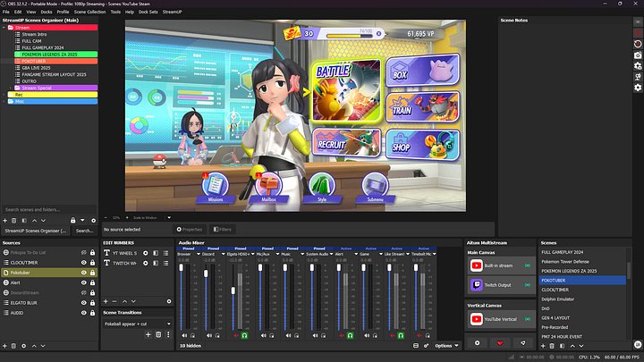Click Mic/Aux volume fader handle
Image resolution: width=644 pixels, height=362 pixels.
point(260,267)
